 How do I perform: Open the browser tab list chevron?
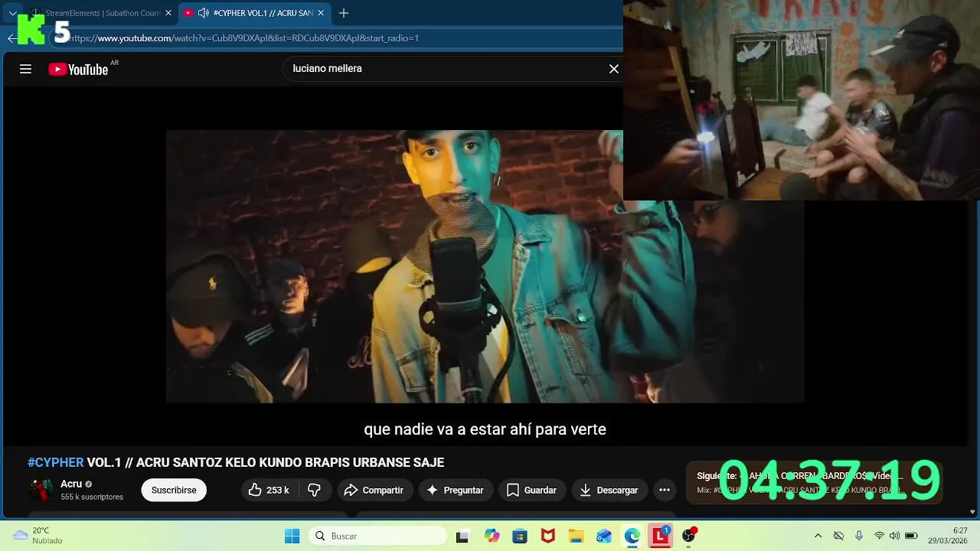point(12,13)
